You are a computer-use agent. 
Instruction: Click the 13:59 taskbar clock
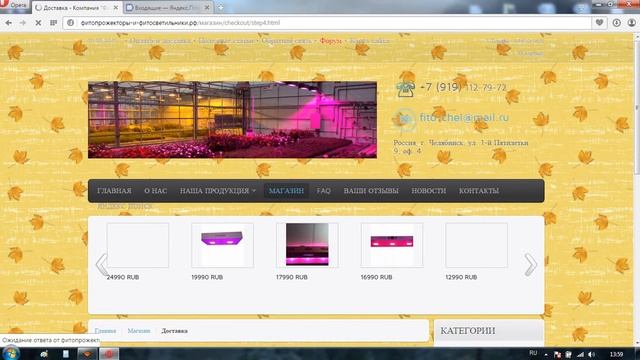coord(616,354)
